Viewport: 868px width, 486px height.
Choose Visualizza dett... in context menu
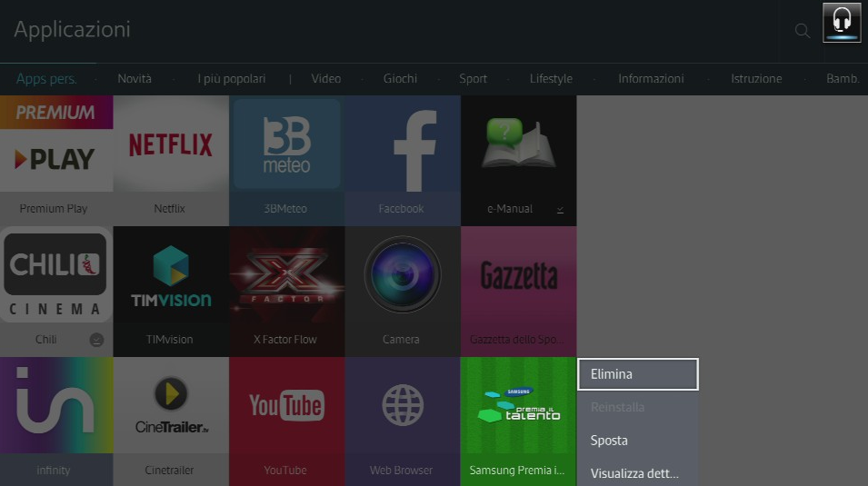(638, 473)
